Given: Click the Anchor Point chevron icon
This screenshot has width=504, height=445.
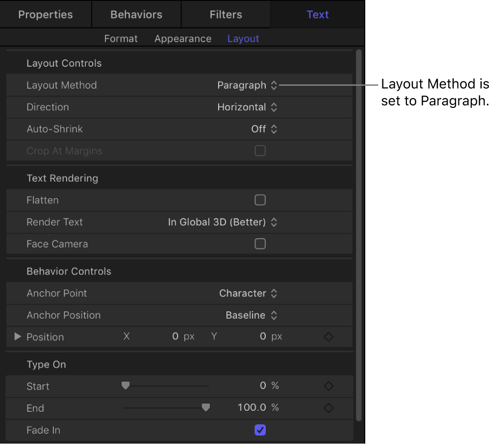Looking at the screenshot, I should tap(274, 293).
